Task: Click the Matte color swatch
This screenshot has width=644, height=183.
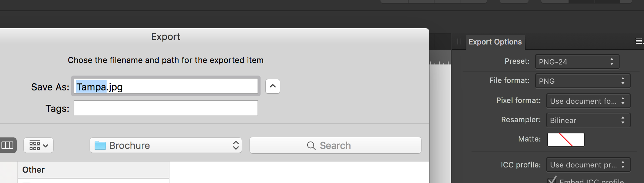Action: (566, 140)
